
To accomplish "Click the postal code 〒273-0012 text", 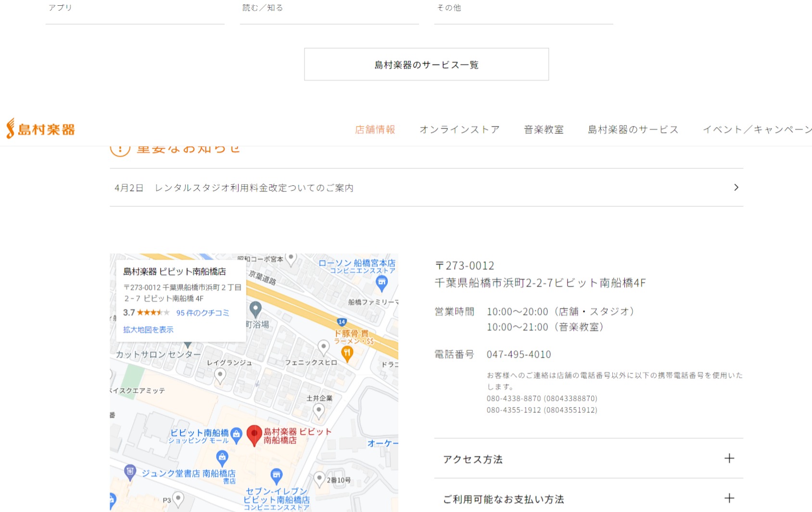I will (465, 266).
